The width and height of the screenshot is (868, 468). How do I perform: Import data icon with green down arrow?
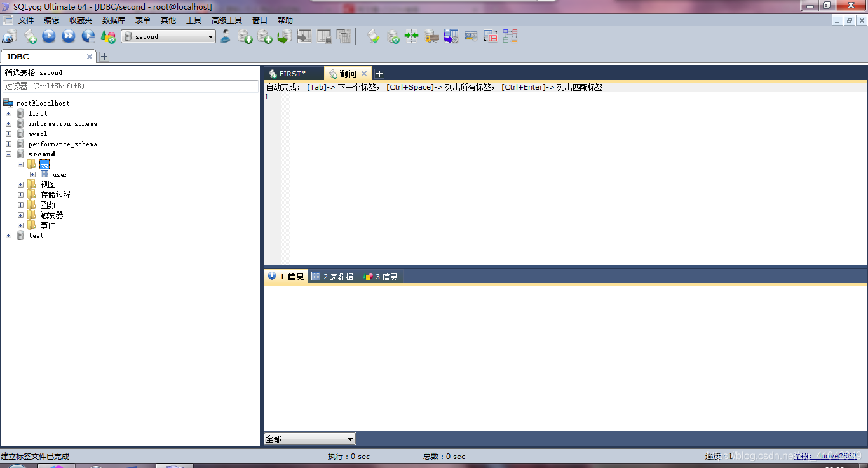point(245,36)
